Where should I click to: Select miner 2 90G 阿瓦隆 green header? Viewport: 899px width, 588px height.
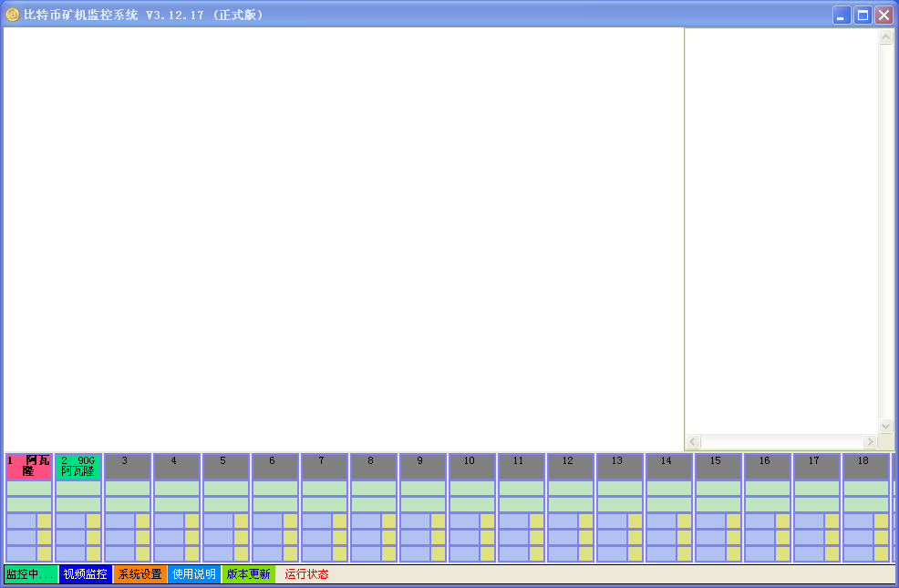(78, 467)
